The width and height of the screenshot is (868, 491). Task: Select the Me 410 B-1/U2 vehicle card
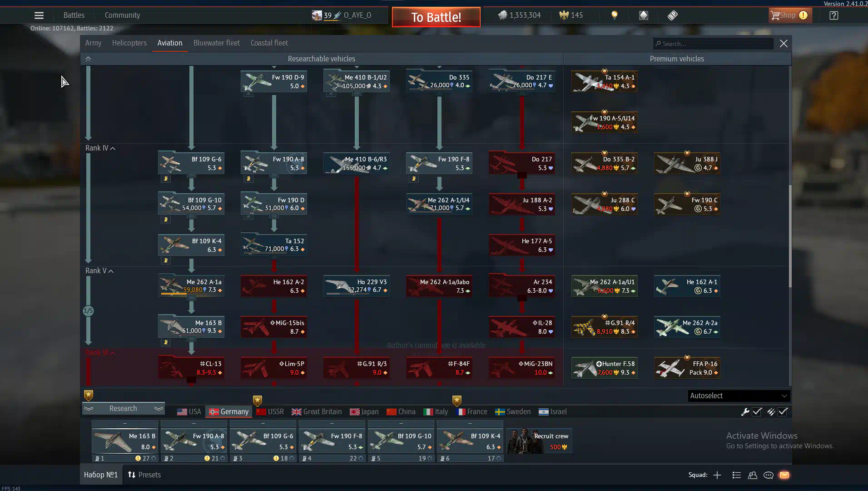(x=357, y=81)
